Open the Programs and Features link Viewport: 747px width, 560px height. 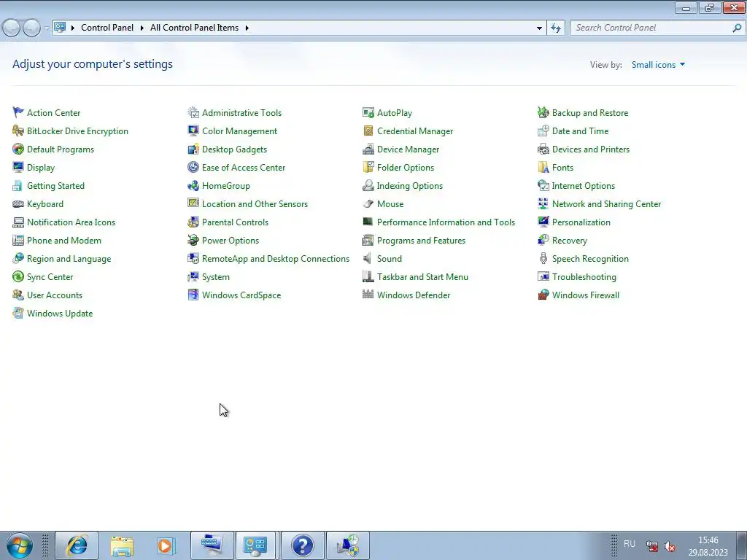[421, 241]
